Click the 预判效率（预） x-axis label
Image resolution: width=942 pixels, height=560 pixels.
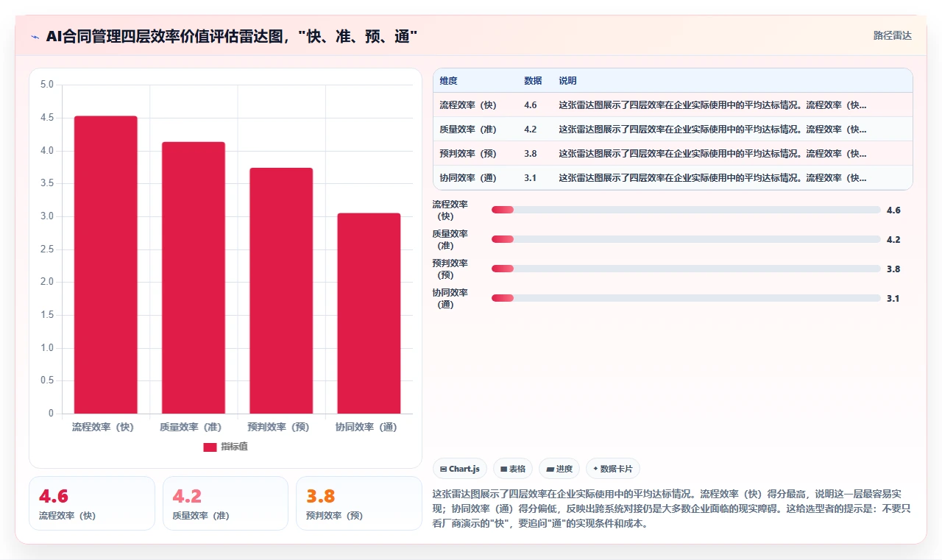tap(278, 427)
